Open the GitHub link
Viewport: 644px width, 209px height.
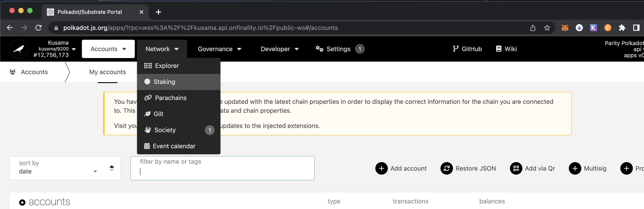(x=467, y=49)
